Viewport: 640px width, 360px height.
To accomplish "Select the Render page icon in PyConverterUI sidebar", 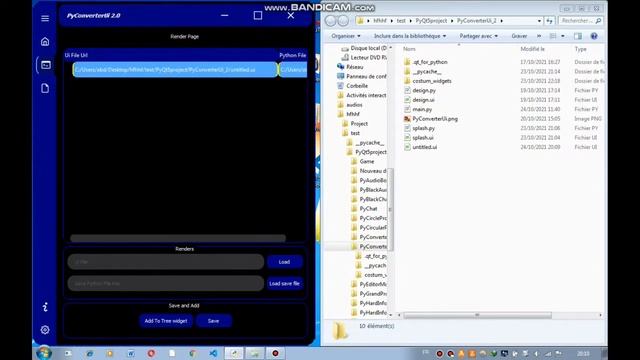I will pyautogui.click(x=46, y=65).
